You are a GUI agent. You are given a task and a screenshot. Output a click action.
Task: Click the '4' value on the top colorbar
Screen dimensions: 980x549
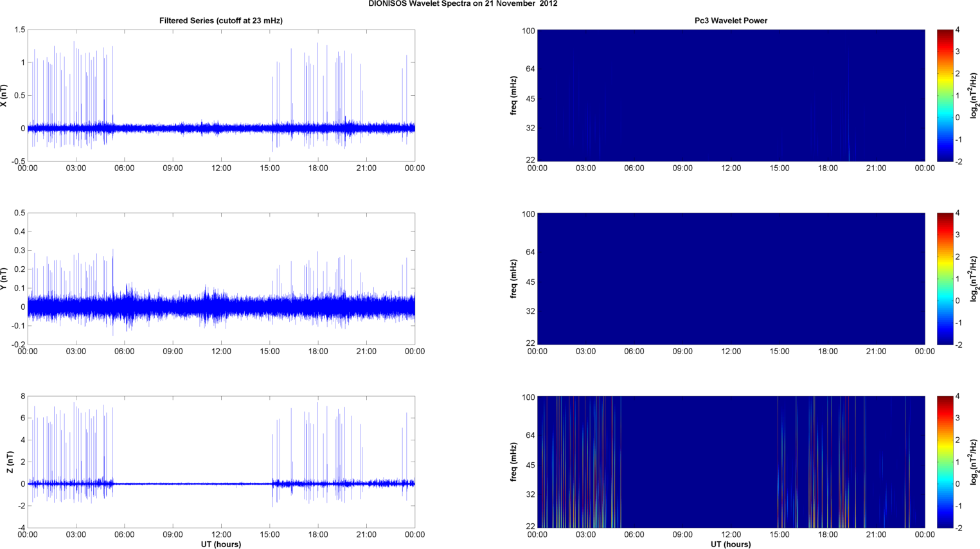click(958, 30)
